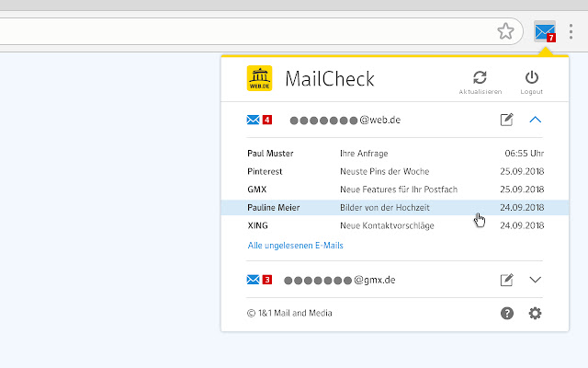
Task: Open the GMX email 'Neue Features für Ihr Postfach'
Action: [395, 190]
